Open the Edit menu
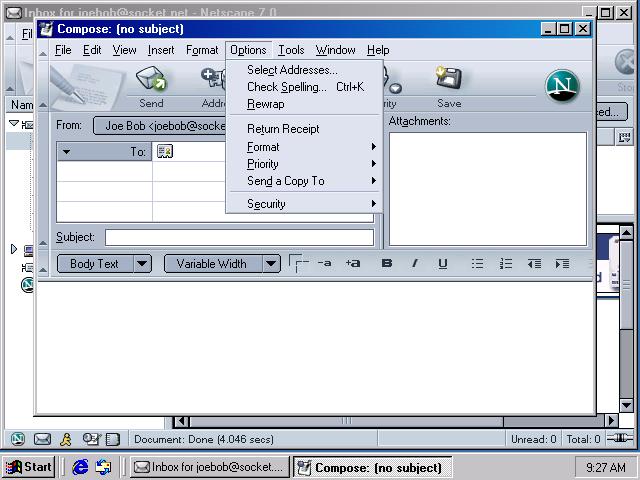640x480 pixels. (92, 50)
